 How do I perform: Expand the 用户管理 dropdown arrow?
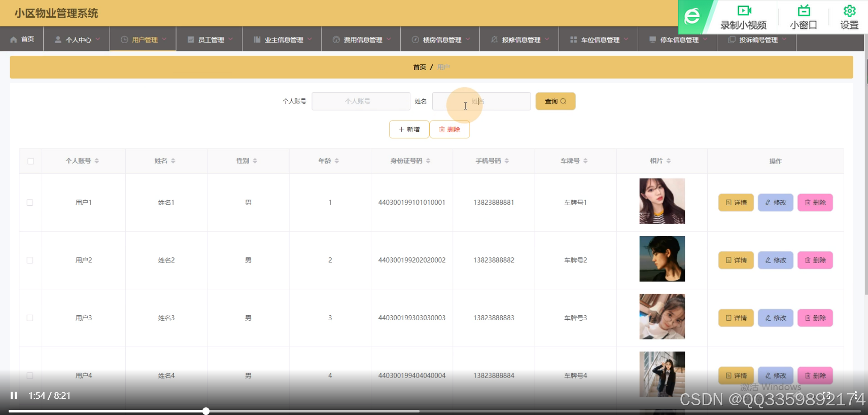pyautogui.click(x=164, y=39)
